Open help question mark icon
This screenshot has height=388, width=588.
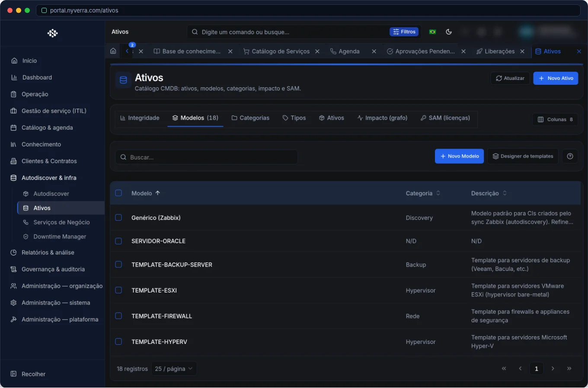tap(570, 156)
